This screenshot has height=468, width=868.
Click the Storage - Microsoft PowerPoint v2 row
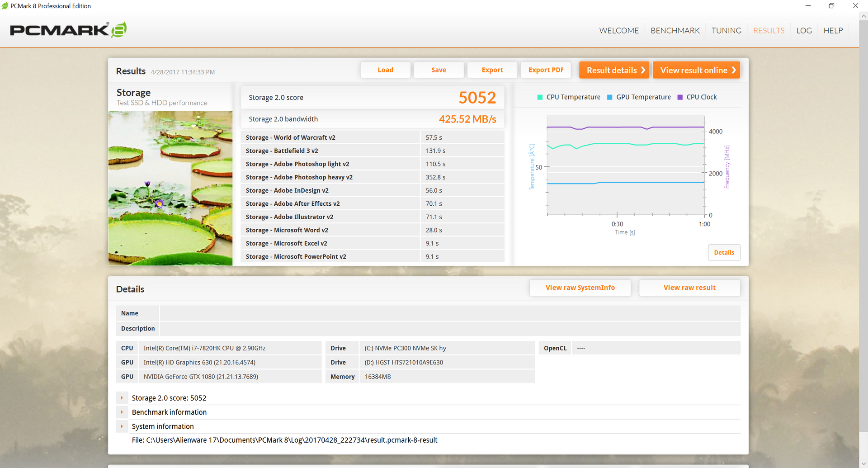[373, 256]
